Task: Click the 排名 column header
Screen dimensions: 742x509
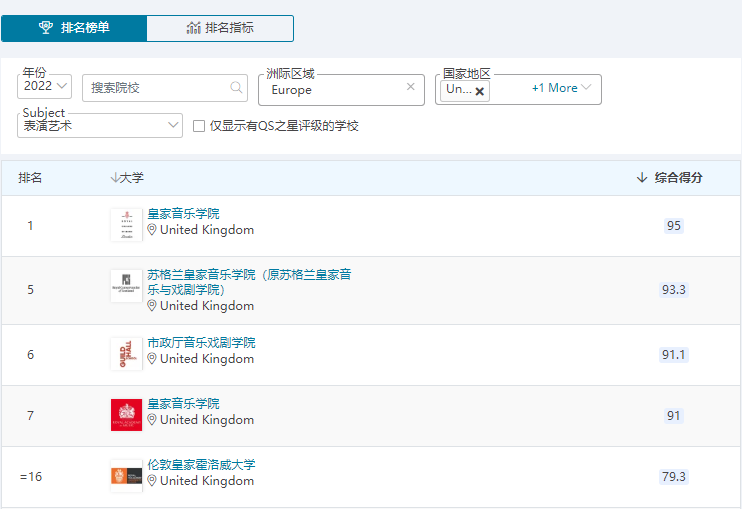Action: tap(30, 178)
